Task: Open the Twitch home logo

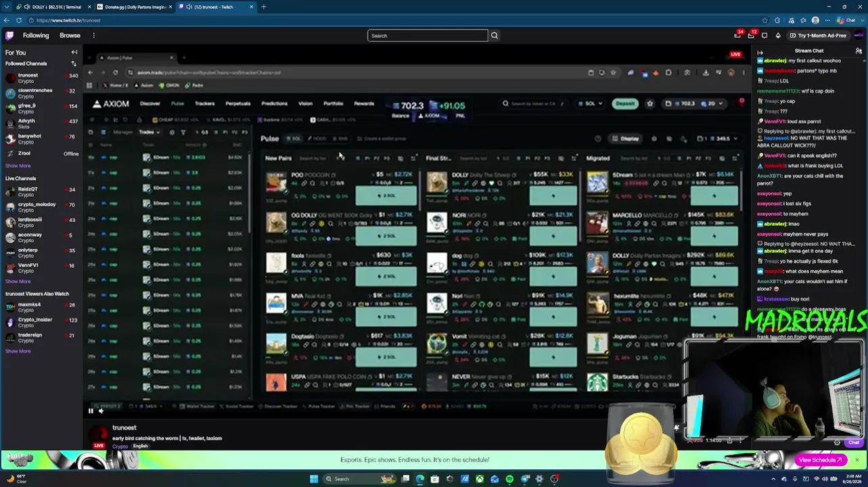Action: [x=9, y=35]
